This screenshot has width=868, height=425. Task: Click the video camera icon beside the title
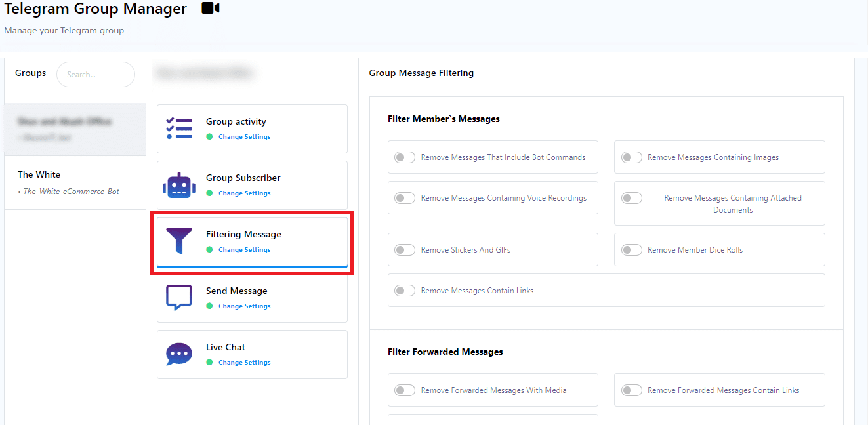210,9
